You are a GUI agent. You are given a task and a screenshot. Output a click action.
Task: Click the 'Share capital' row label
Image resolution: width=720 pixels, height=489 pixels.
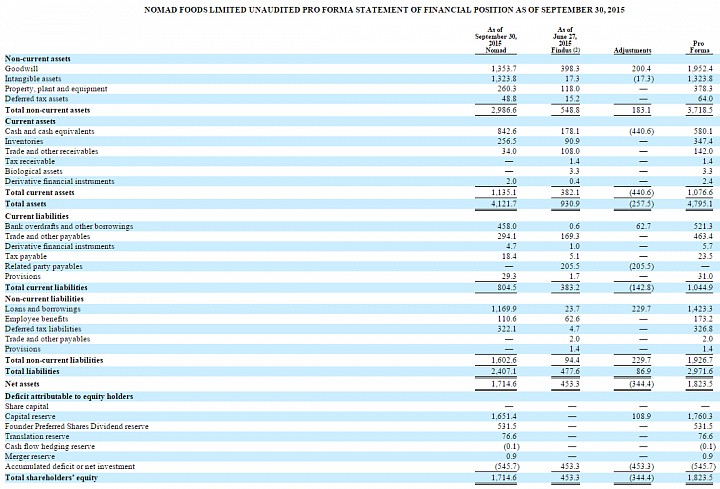(27, 406)
